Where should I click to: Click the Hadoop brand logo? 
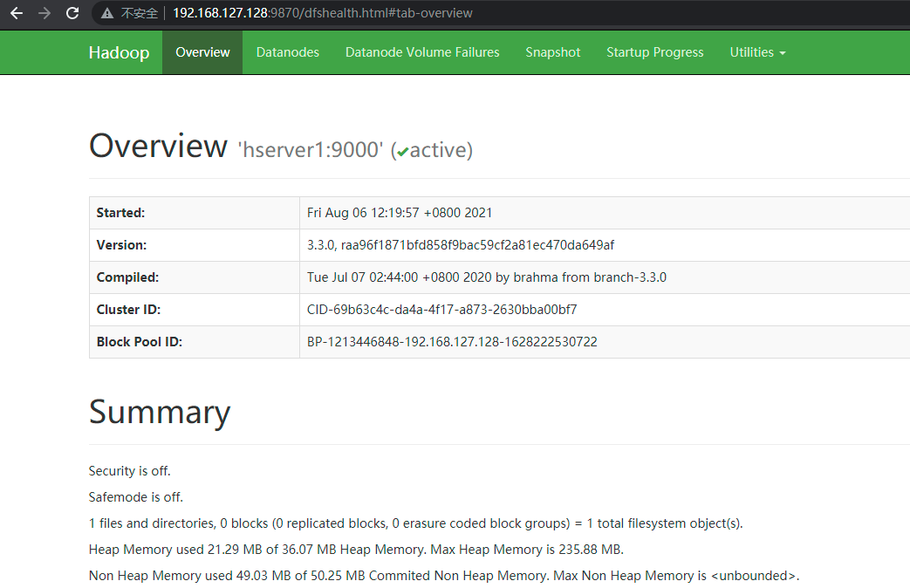pyautogui.click(x=119, y=52)
